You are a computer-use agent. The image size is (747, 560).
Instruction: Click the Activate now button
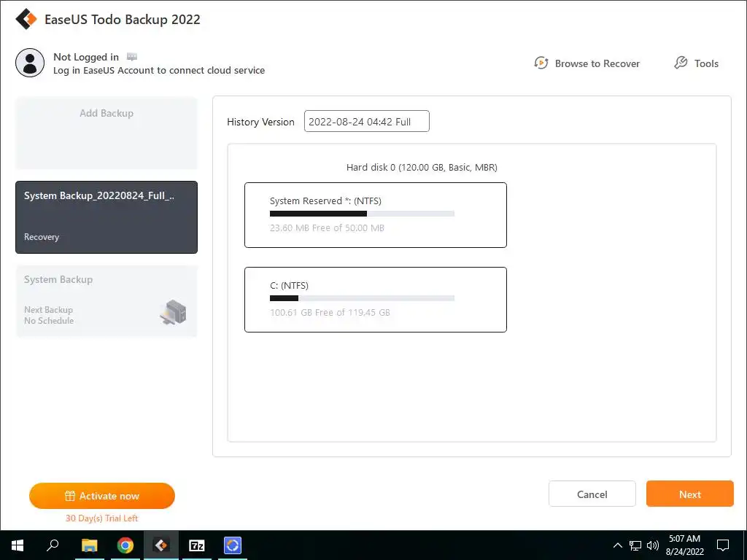pos(102,496)
